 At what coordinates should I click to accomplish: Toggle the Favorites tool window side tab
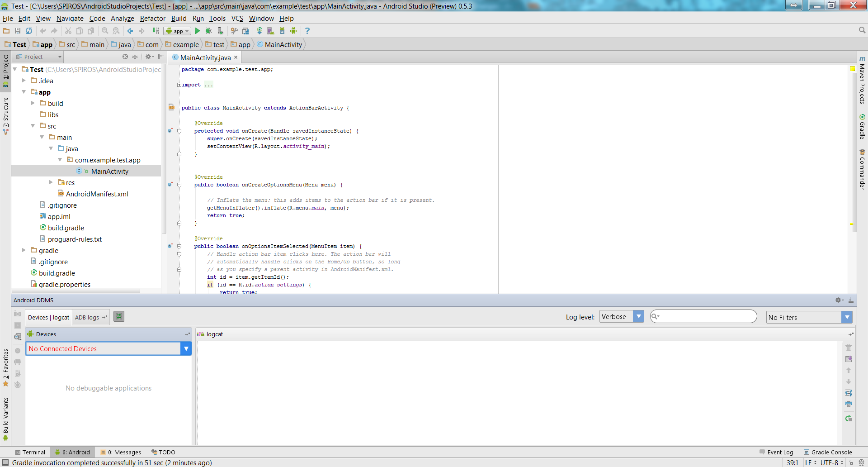[x=5, y=367]
